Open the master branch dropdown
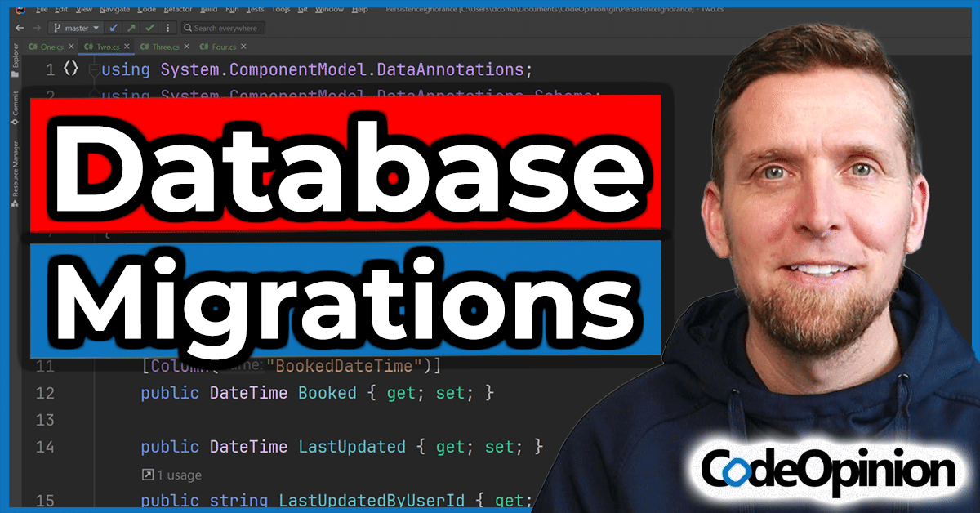This screenshot has width=980, height=513. pyautogui.click(x=77, y=28)
